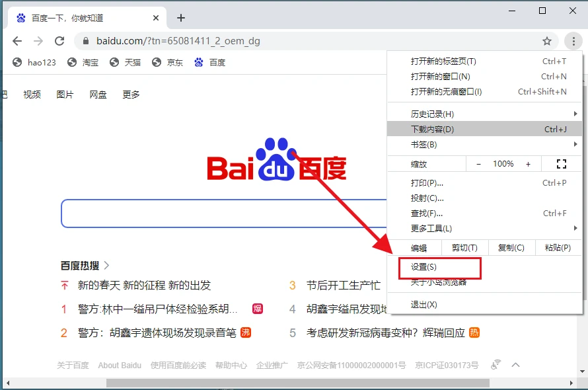Open the 百度 bookmark
Viewport: 588px width, 390px height.
point(210,62)
